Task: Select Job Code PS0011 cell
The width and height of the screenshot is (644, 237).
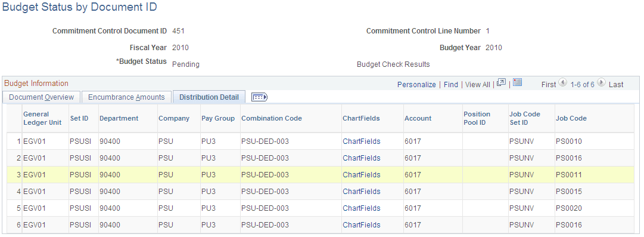Action: [x=569, y=175]
